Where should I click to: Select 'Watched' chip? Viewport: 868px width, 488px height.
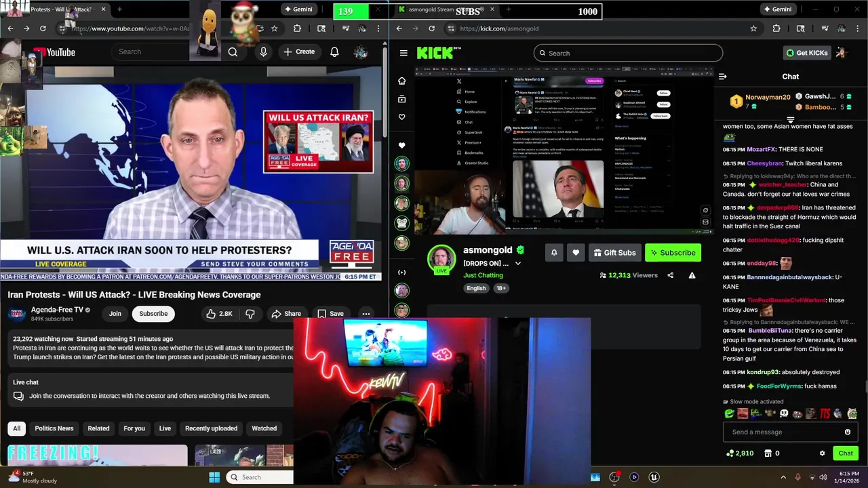tap(264, 428)
